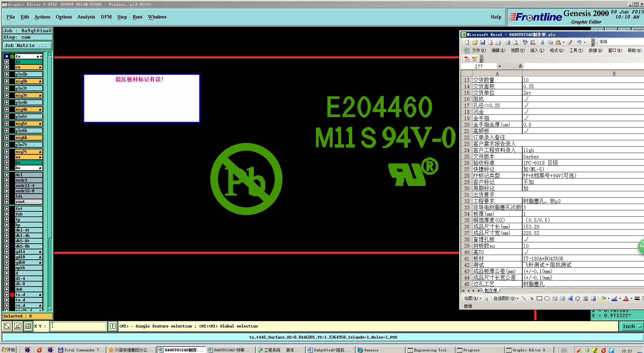Screen dimensions: 644x353
Task: Click the Print icon in Excel toolbar
Action: pos(507,42)
